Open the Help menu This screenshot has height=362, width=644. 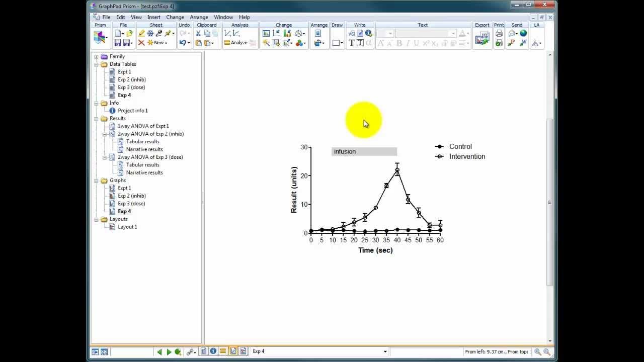245,17
